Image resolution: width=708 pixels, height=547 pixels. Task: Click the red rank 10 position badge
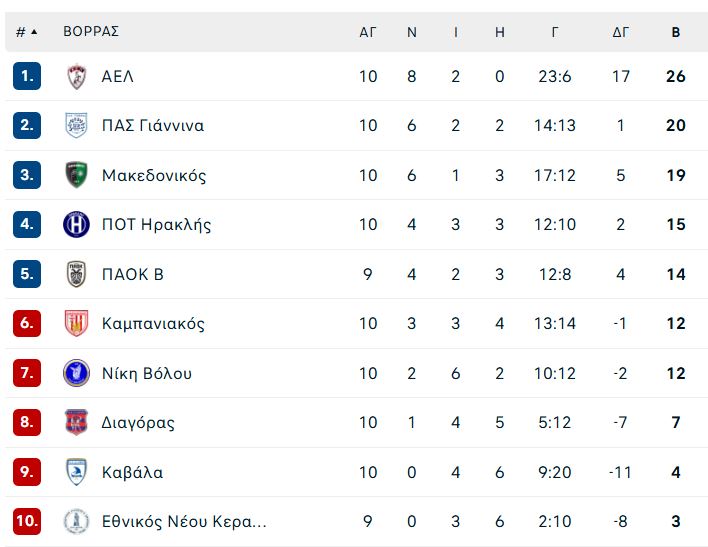(x=27, y=521)
